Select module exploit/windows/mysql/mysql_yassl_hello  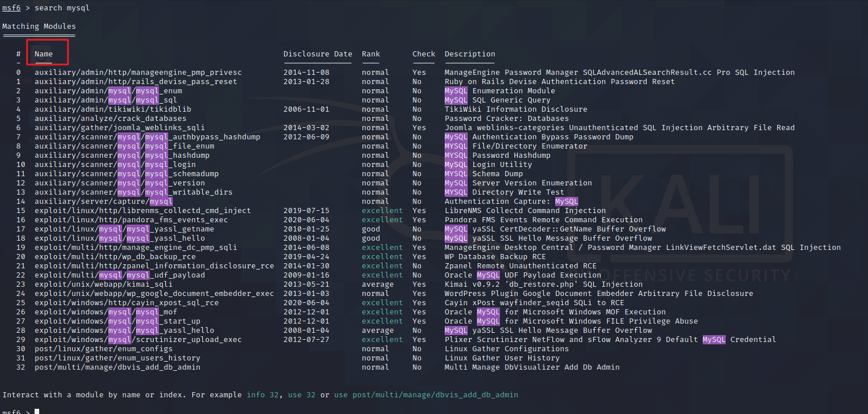click(x=124, y=331)
